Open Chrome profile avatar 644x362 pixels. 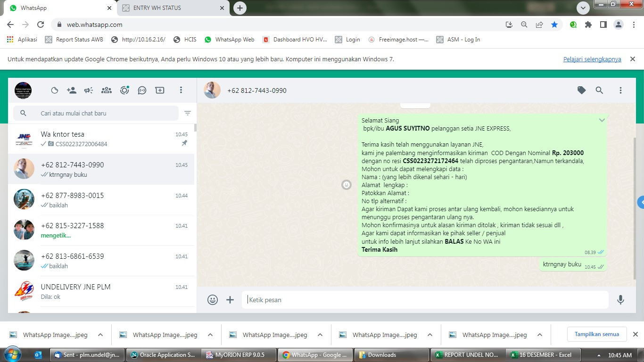(x=619, y=25)
